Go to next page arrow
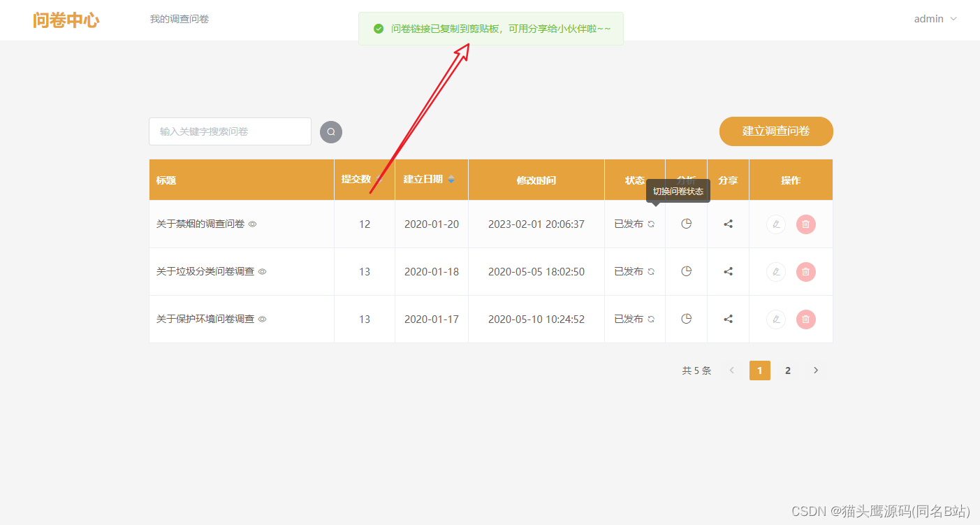The width and height of the screenshot is (980, 525). pos(816,371)
